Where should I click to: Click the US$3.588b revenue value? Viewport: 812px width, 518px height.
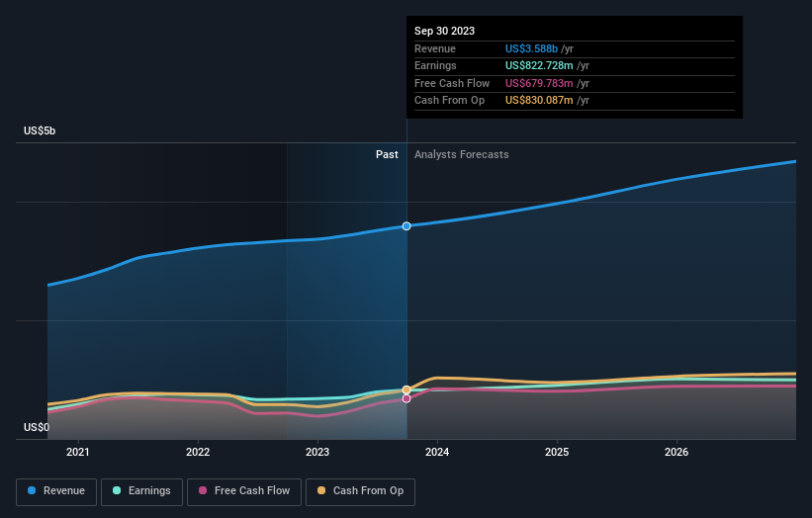click(531, 48)
